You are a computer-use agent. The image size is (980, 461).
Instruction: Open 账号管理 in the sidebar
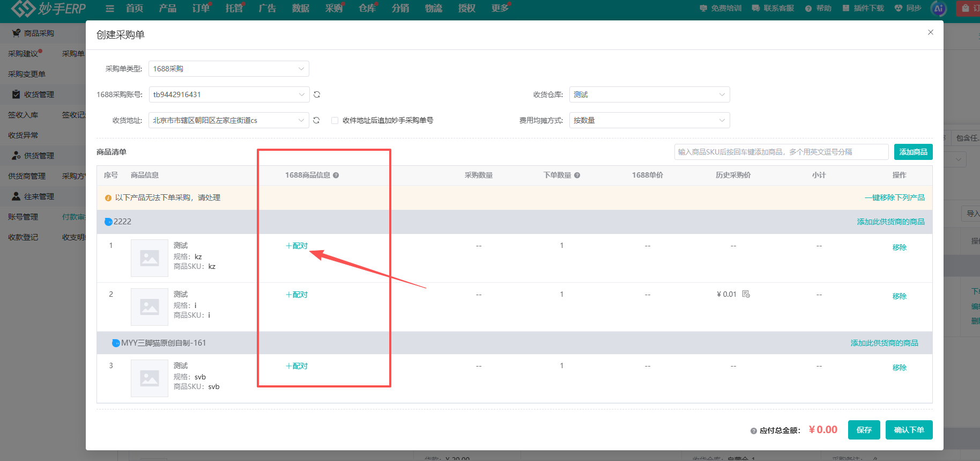point(23,217)
